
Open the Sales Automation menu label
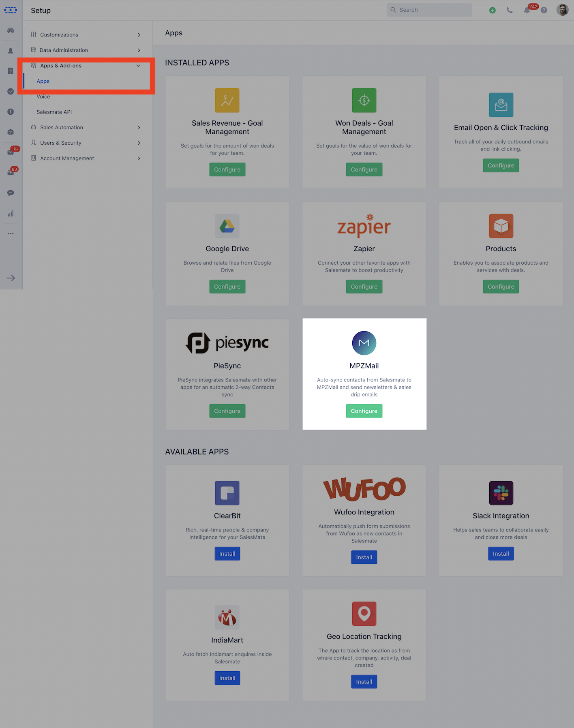pyautogui.click(x=62, y=127)
